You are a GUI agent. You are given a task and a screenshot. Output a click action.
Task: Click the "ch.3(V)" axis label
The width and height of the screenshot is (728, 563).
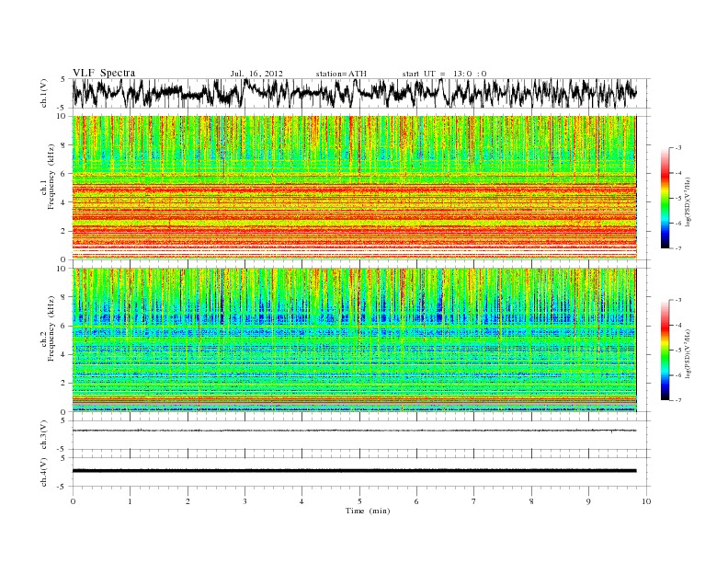click(44, 435)
